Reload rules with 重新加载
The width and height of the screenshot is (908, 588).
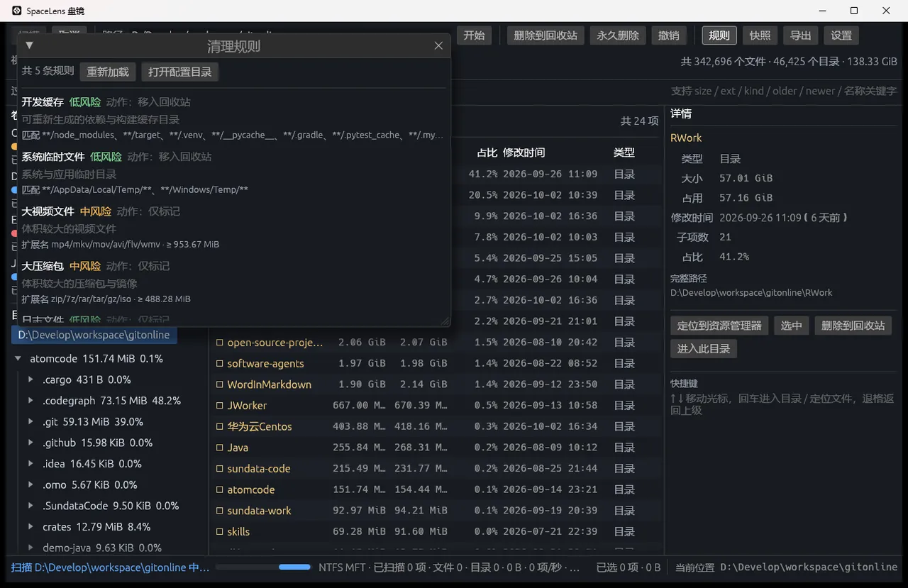108,72
